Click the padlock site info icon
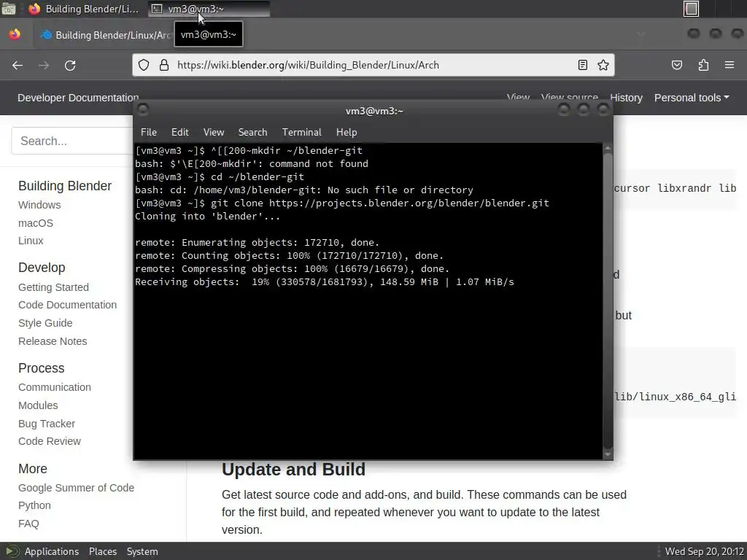 pos(164,65)
